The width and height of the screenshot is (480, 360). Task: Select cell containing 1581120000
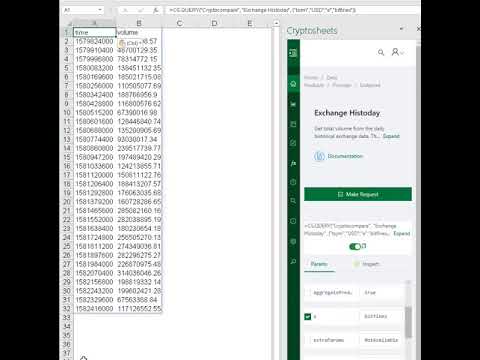point(94,175)
